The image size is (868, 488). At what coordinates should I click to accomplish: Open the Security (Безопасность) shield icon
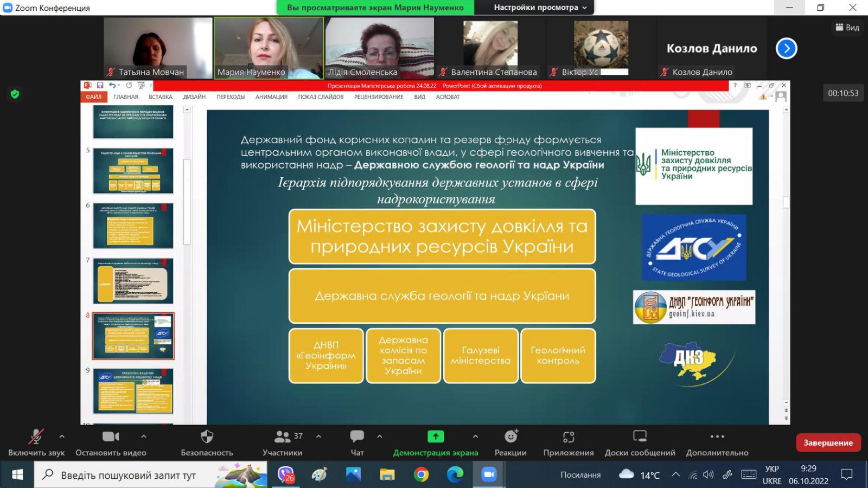[207, 437]
